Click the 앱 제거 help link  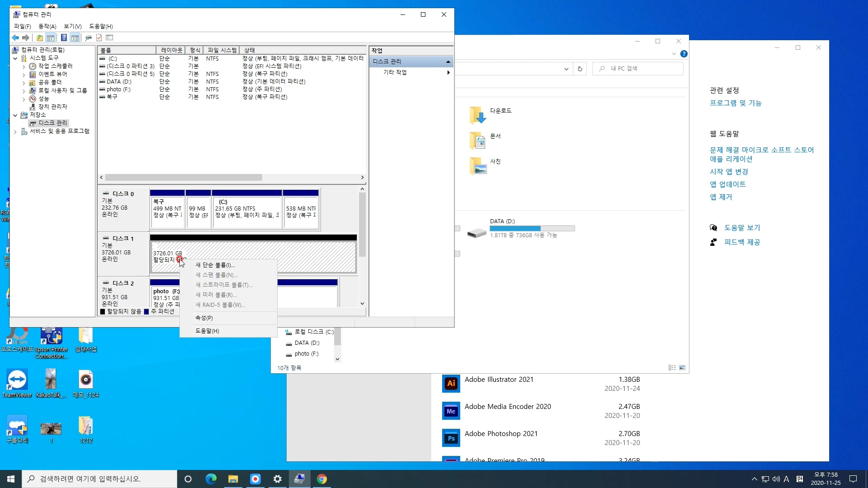tap(721, 197)
